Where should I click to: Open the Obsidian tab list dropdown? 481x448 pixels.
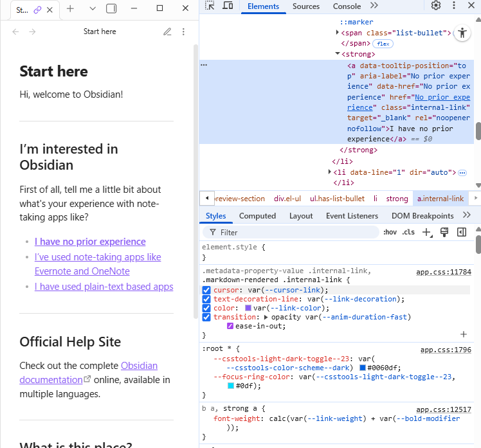click(92, 9)
